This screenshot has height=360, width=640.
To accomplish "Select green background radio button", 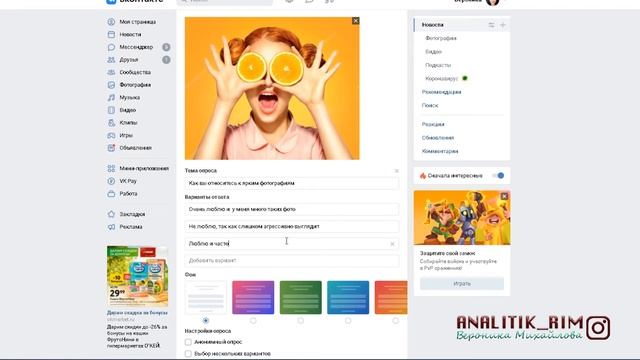I will (x=300, y=321).
